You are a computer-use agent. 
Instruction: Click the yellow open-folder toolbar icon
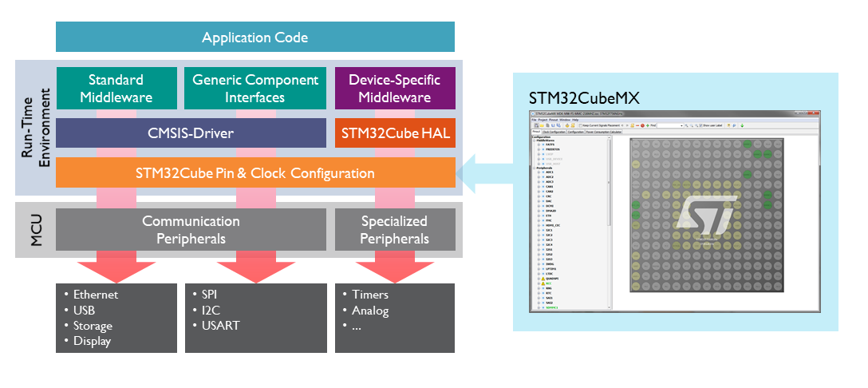(542, 125)
